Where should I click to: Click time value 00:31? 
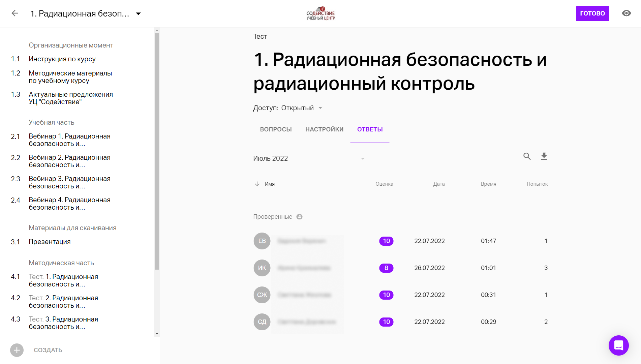click(488, 295)
